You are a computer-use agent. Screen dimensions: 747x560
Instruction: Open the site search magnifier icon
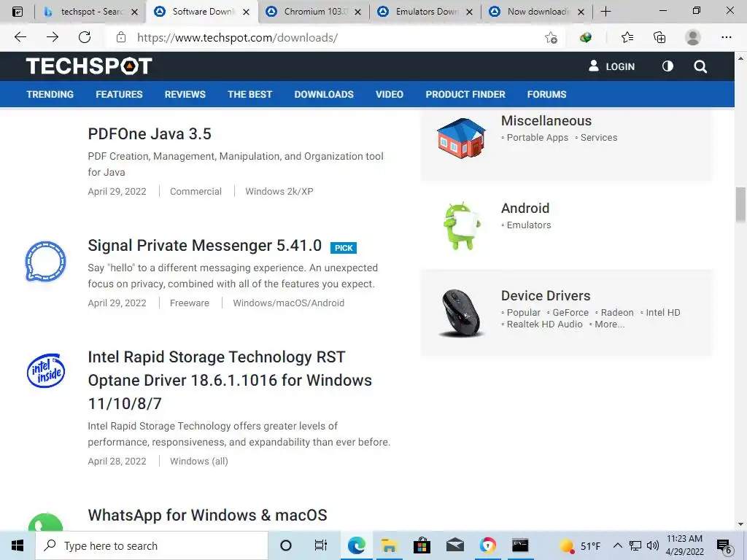click(700, 66)
